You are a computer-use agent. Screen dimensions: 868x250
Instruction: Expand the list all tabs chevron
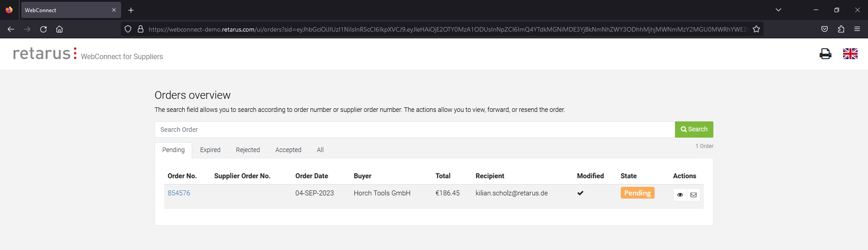tap(778, 10)
